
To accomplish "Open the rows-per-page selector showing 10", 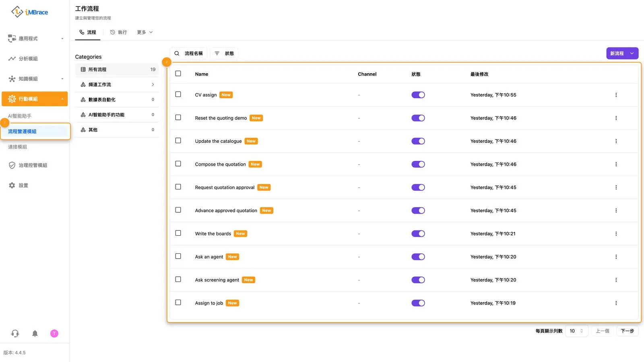I will pyautogui.click(x=576, y=331).
